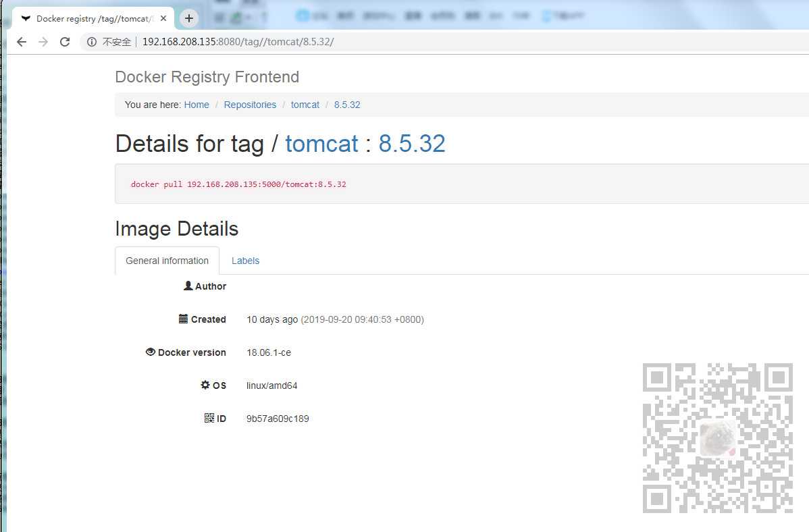This screenshot has width=809, height=532.
Task: Close the Docker registry browser tab
Action: 163,19
